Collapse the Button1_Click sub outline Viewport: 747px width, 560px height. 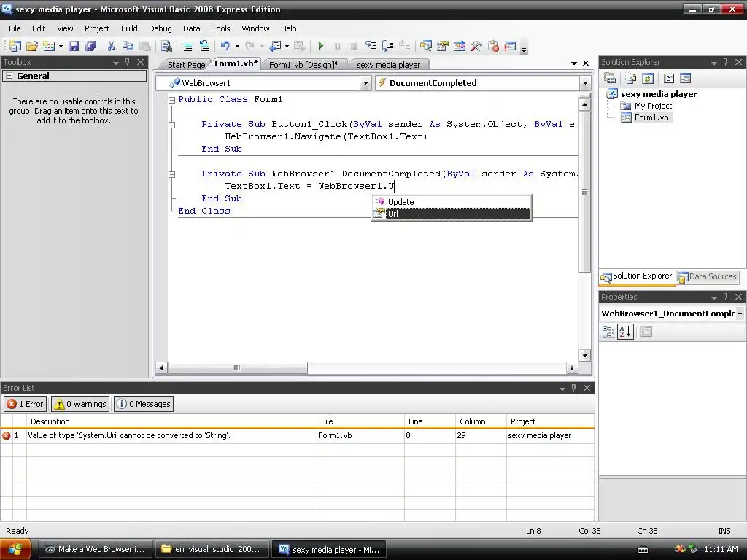171,125
